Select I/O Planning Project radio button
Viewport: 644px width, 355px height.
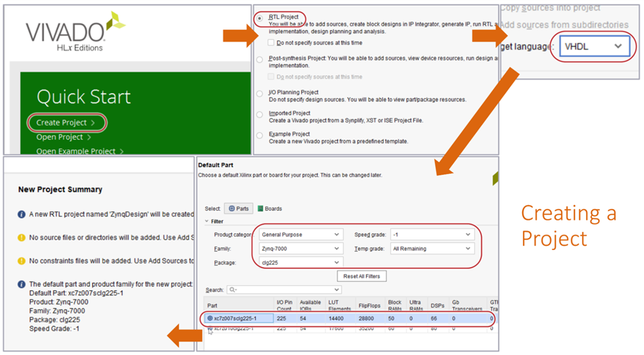click(259, 94)
